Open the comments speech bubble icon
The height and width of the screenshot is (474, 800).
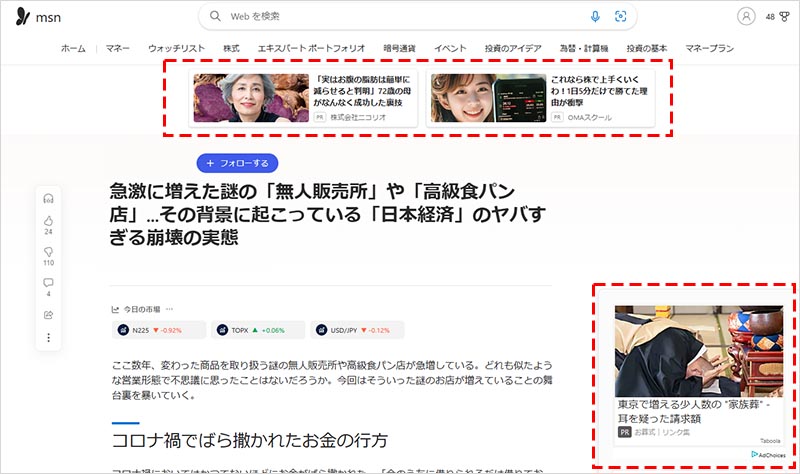tap(48, 283)
